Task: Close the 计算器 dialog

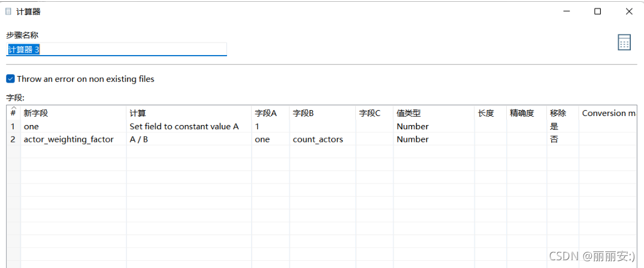Action: click(x=629, y=11)
